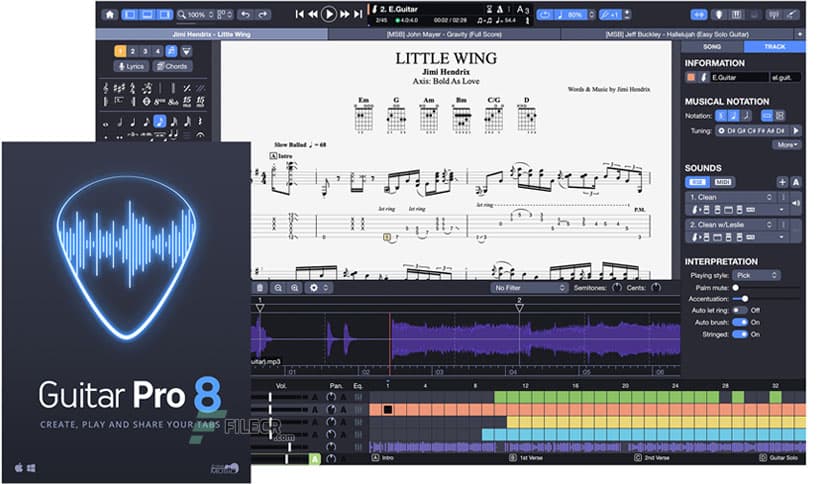Select the time signature icon
This screenshot has height=484, width=836.
click(133, 88)
